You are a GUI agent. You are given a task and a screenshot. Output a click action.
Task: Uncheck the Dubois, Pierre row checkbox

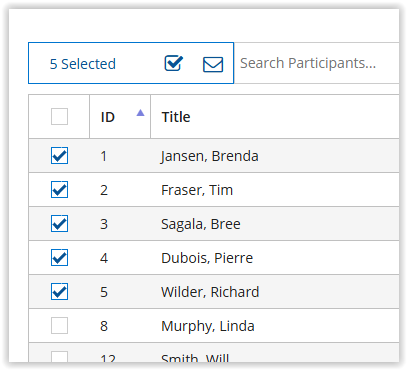(x=59, y=258)
